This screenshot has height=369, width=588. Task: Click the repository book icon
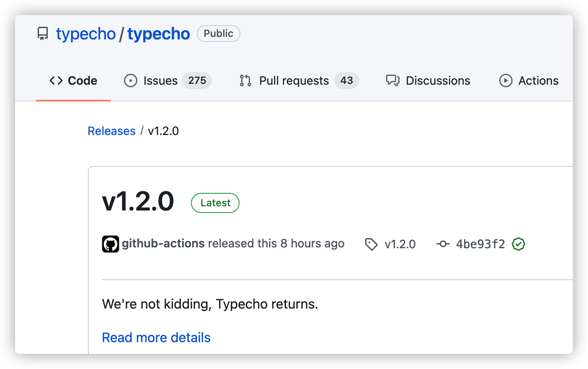click(43, 34)
